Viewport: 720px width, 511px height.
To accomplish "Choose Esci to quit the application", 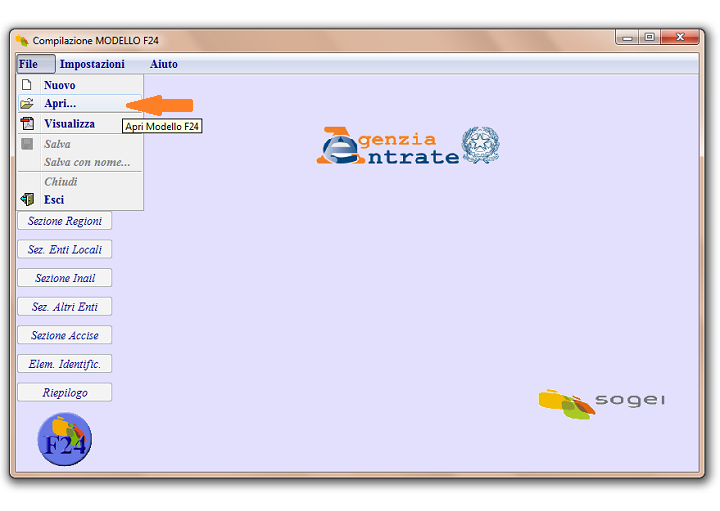I will click(80, 200).
